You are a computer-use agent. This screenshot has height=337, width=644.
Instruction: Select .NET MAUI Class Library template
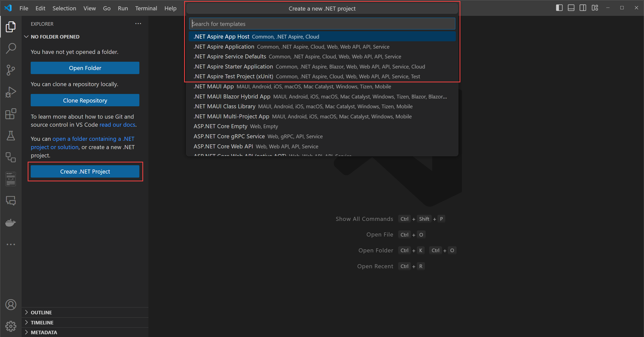[322, 107]
